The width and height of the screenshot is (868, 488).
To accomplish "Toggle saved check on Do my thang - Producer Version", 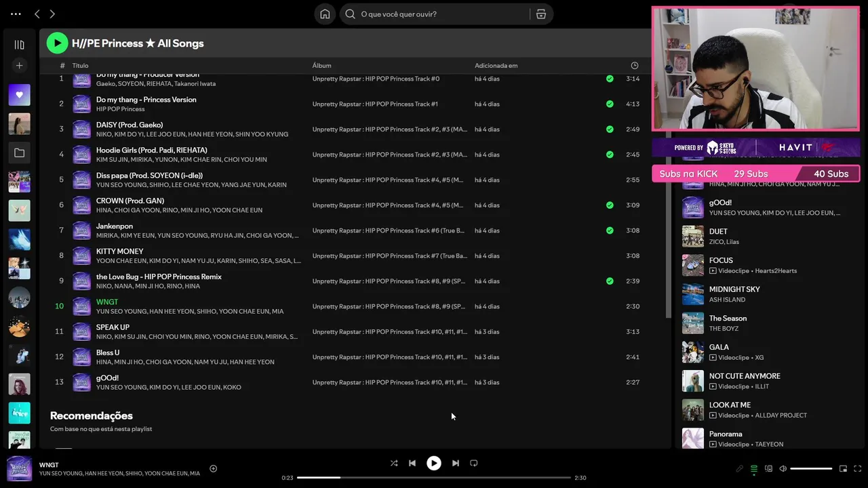I will [610, 79].
